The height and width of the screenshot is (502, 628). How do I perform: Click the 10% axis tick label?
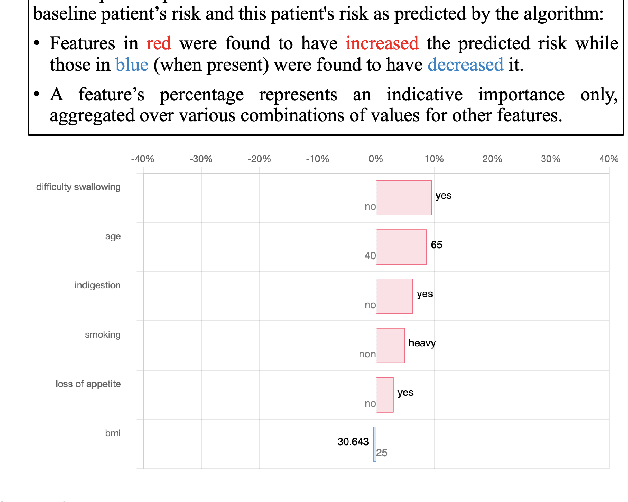point(434,159)
